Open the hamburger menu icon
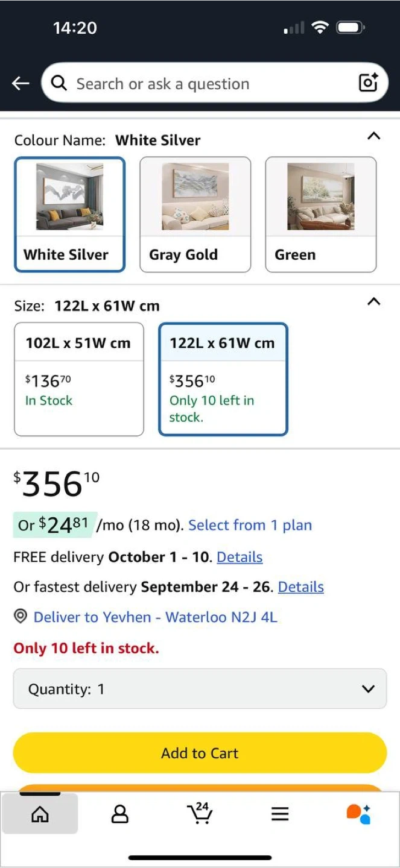 coord(280,814)
